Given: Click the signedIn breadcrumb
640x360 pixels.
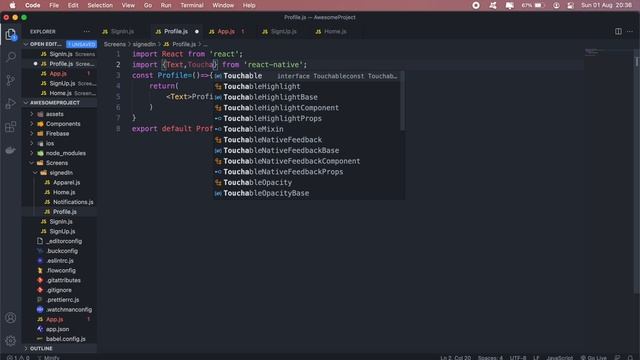Looking at the screenshot, I should coord(144,44).
